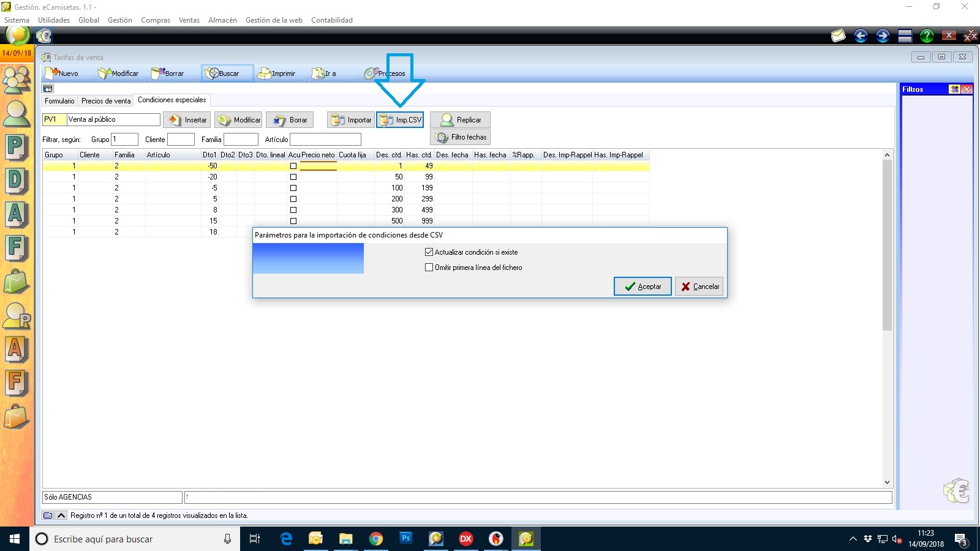Click the Grupo filter input field
This screenshot has height=551, width=980.
tap(124, 140)
